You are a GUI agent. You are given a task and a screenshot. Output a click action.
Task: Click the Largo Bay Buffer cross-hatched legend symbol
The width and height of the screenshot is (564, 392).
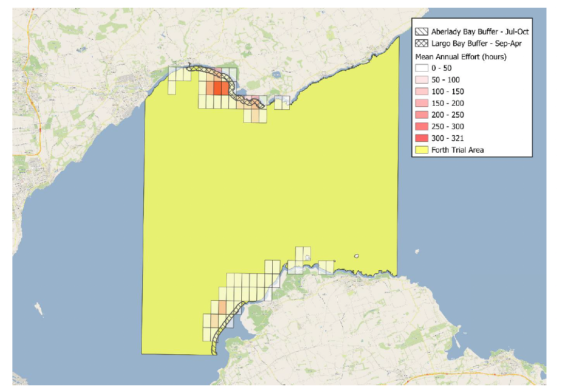(x=421, y=43)
